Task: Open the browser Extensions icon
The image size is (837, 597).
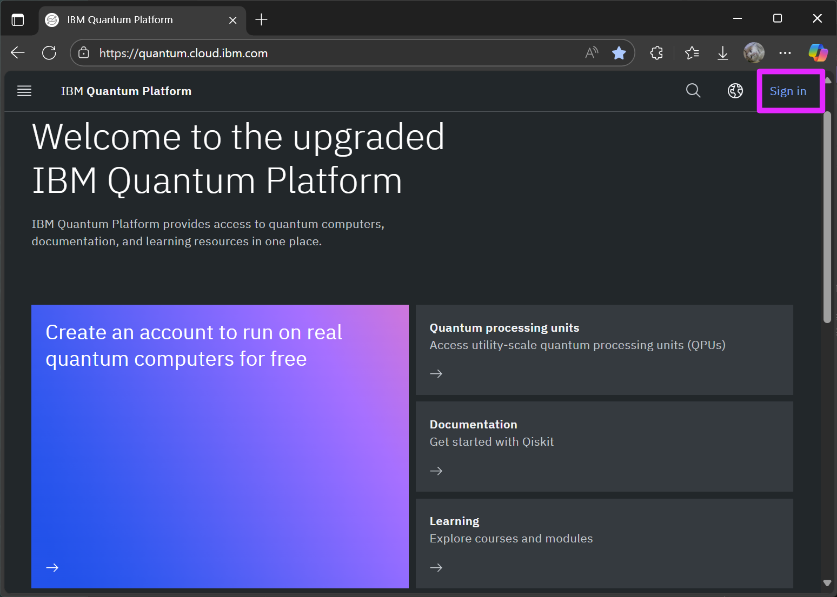Action: point(657,53)
